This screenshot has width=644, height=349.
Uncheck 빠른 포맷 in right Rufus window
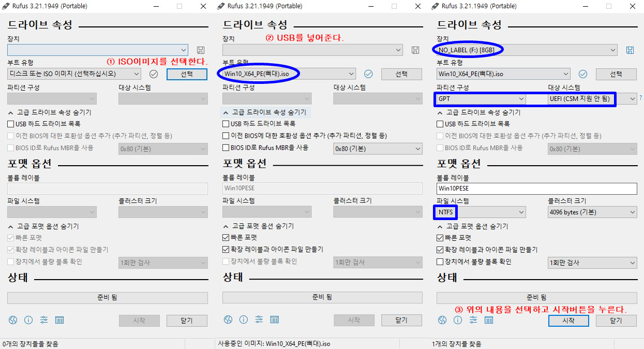click(440, 238)
